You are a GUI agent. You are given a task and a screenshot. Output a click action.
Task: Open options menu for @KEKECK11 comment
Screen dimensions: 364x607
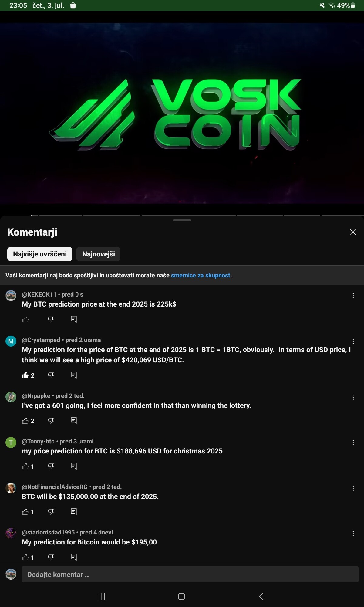[353, 296]
